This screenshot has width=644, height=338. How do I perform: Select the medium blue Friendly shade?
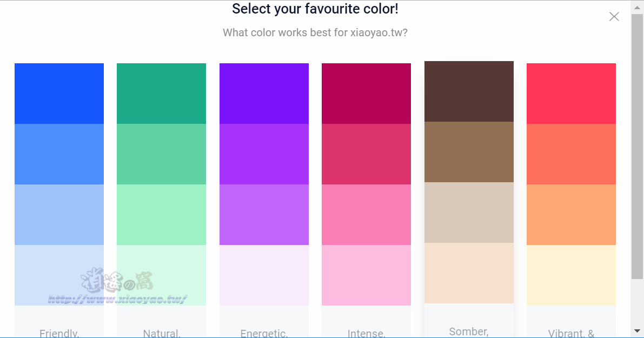pos(59,154)
